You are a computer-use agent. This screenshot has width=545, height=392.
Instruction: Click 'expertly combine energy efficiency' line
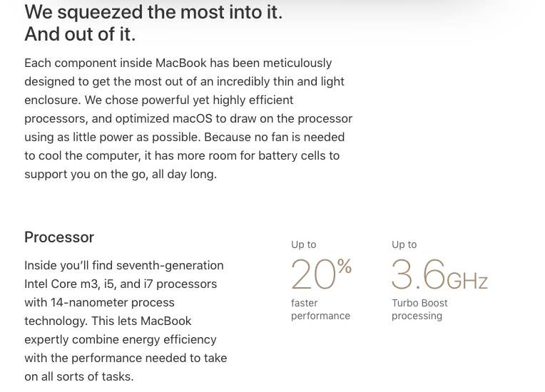click(x=121, y=339)
